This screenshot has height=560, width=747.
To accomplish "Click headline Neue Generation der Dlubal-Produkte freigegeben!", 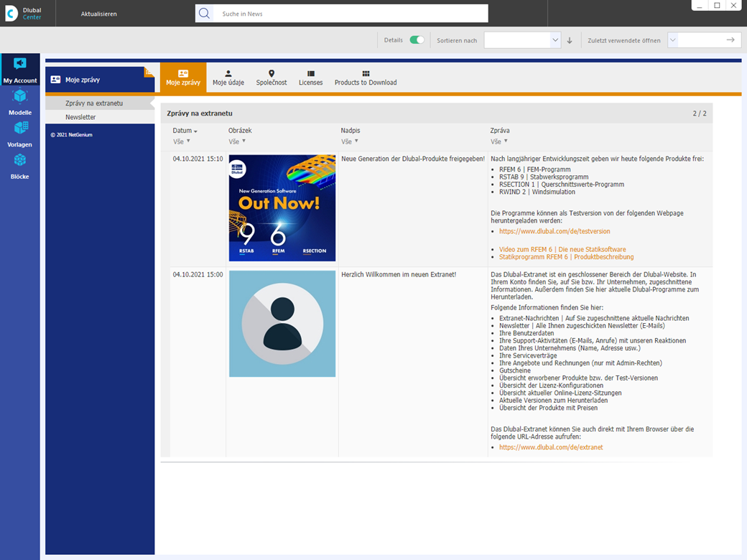I will coord(413,159).
